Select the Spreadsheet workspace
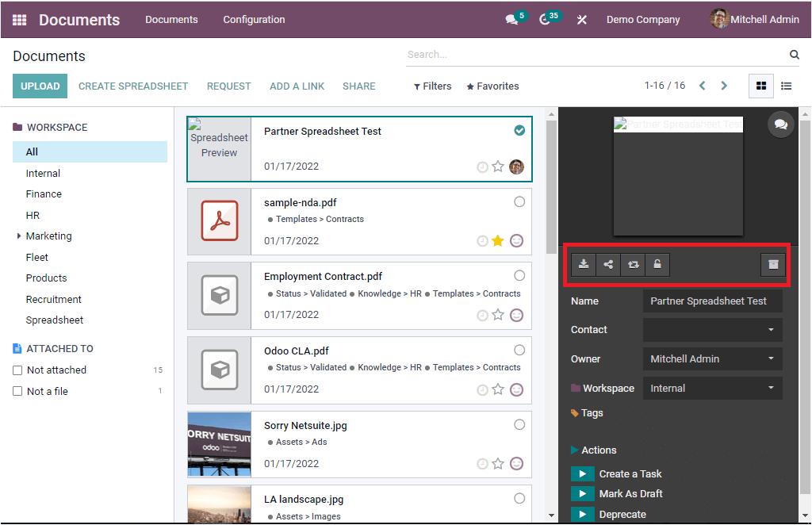Screen dimensions: 812x525 (x=55, y=320)
